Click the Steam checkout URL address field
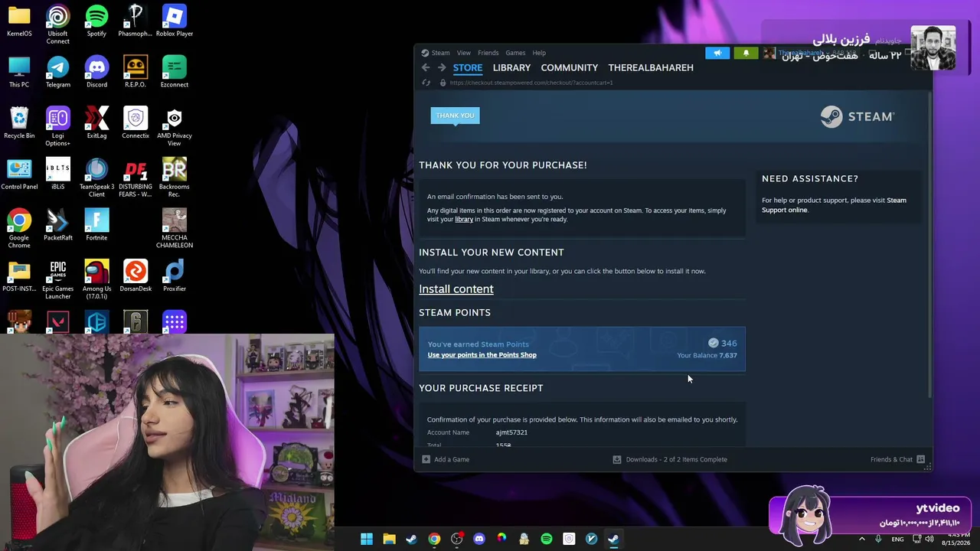 click(x=531, y=83)
